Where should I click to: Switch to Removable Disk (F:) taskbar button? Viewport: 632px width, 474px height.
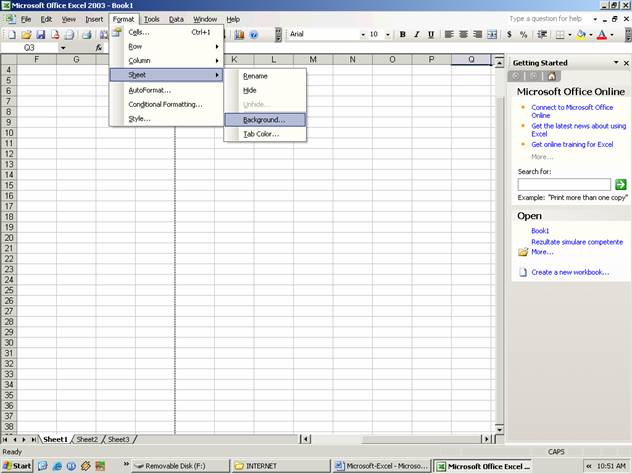(x=181, y=466)
